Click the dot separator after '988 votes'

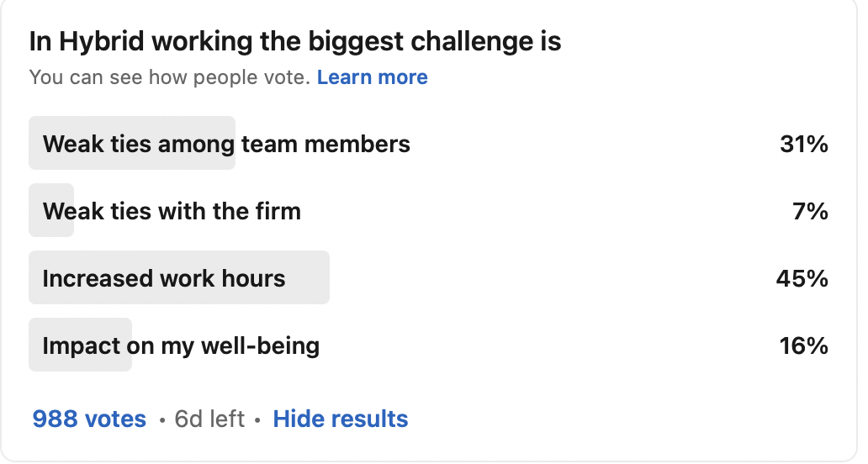coord(162,419)
